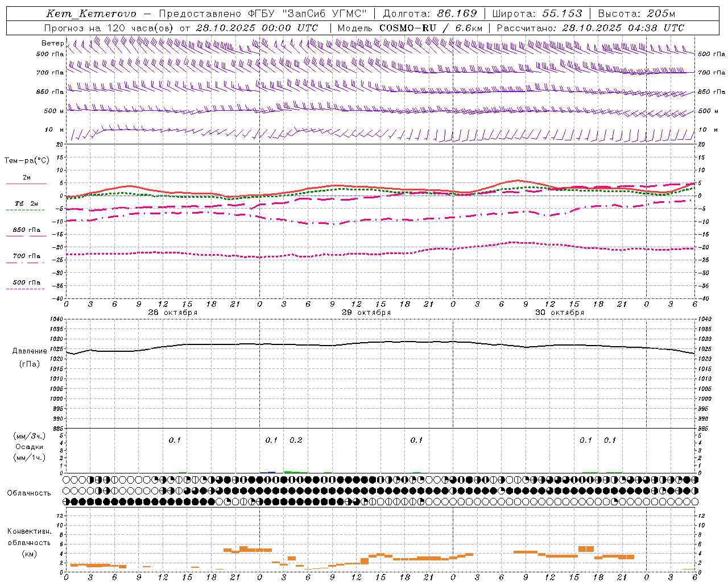The image size is (728, 582).
Task: Click the 30 октября date label
Action: (560, 313)
